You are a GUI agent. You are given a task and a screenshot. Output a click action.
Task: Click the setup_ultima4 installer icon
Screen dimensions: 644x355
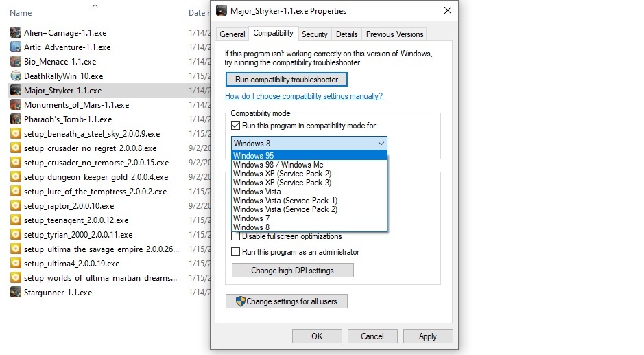[x=16, y=263]
